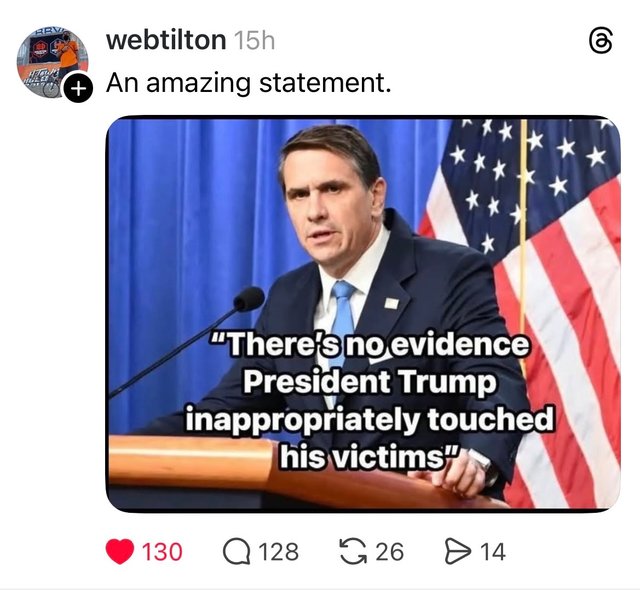640x590 pixels.
Task: Click the Threads logo in the corner
Action: tap(601, 41)
